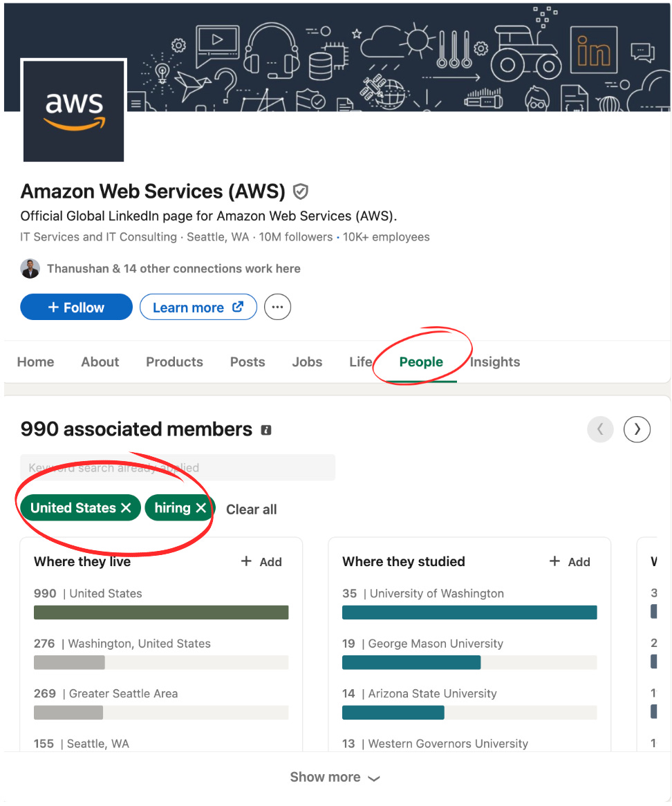672x806 pixels.
Task: Select the Arizona State University bar
Action: point(469,713)
